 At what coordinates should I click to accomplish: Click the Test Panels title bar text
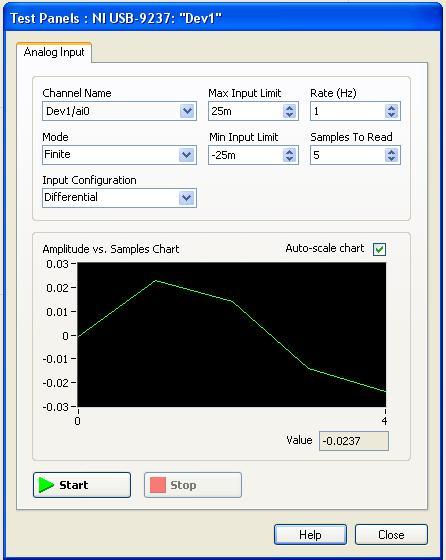[116, 18]
